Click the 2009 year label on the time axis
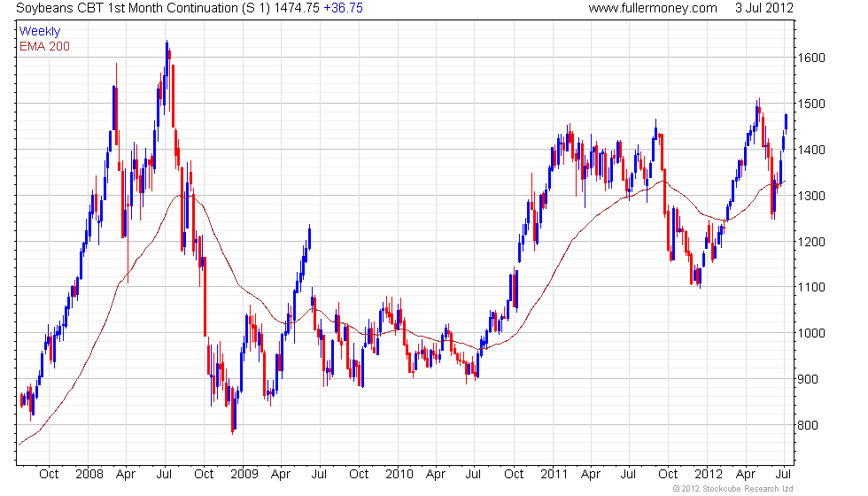 pyautogui.click(x=244, y=474)
